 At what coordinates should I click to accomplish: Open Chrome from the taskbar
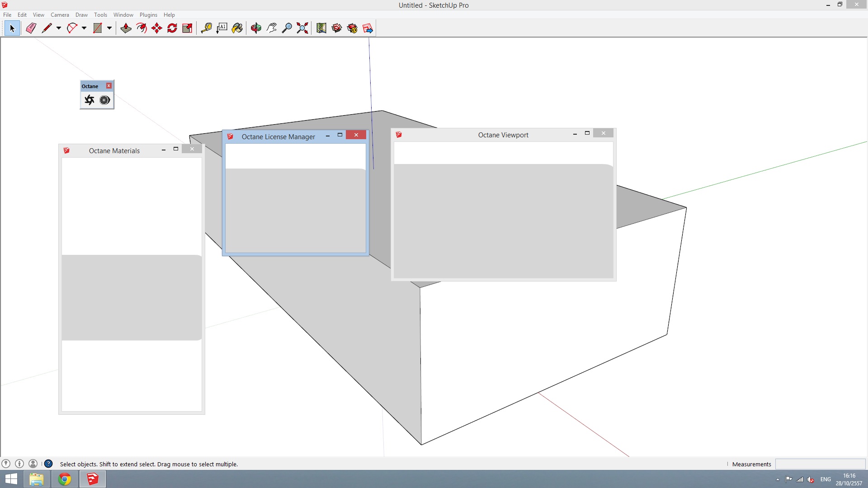tap(65, 479)
